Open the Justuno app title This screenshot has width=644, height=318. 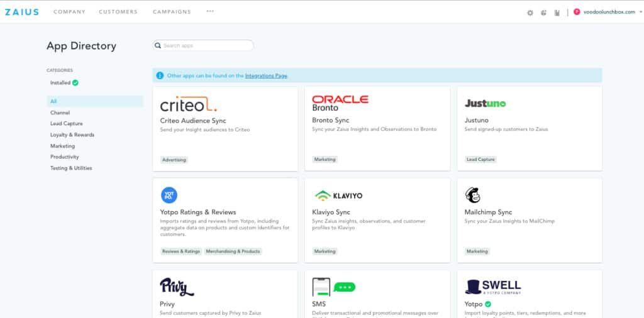click(477, 120)
